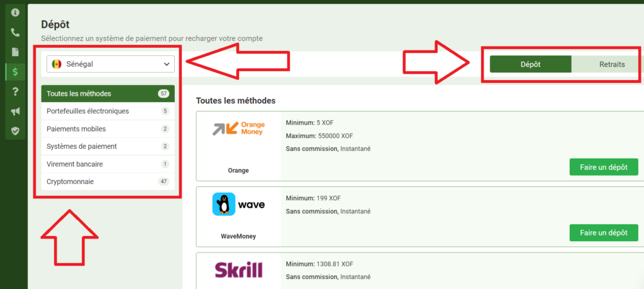Image resolution: width=644 pixels, height=289 pixels.
Task: Click the Maximum: 550000 XOF text
Action: pyautogui.click(x=319, y=135)
